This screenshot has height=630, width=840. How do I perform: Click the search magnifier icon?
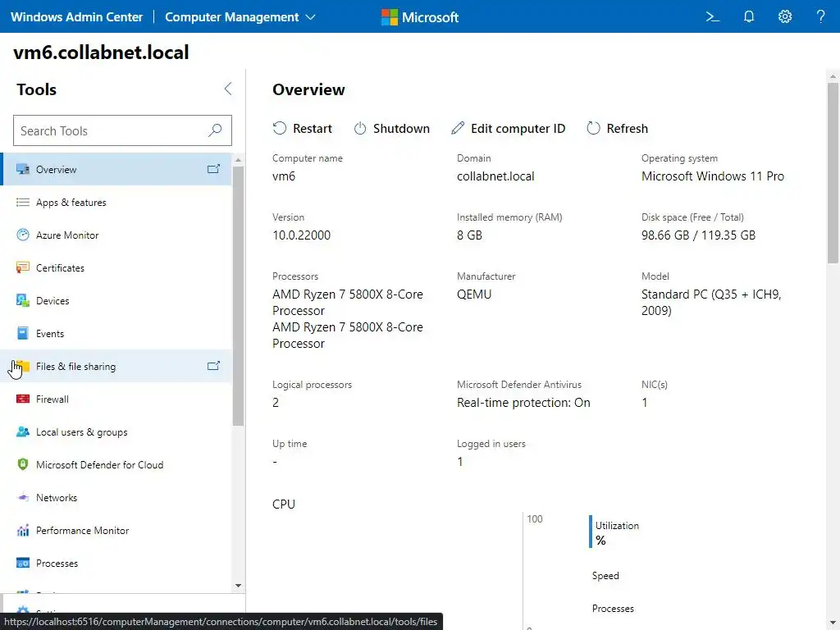215,130
